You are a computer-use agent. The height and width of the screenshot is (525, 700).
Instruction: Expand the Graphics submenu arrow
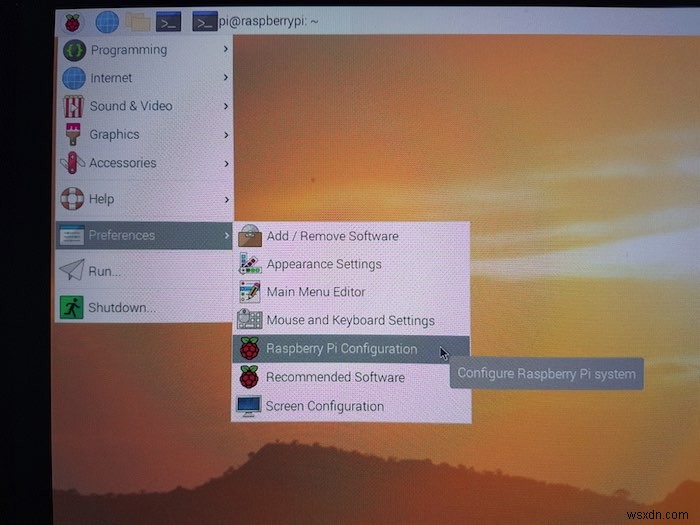[226, 135]
